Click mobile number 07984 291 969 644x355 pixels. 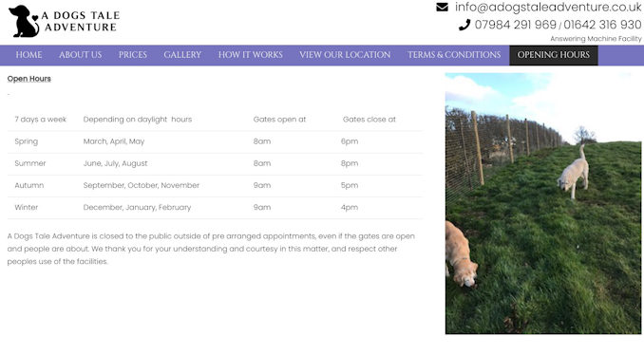click(x=516, y=25)
